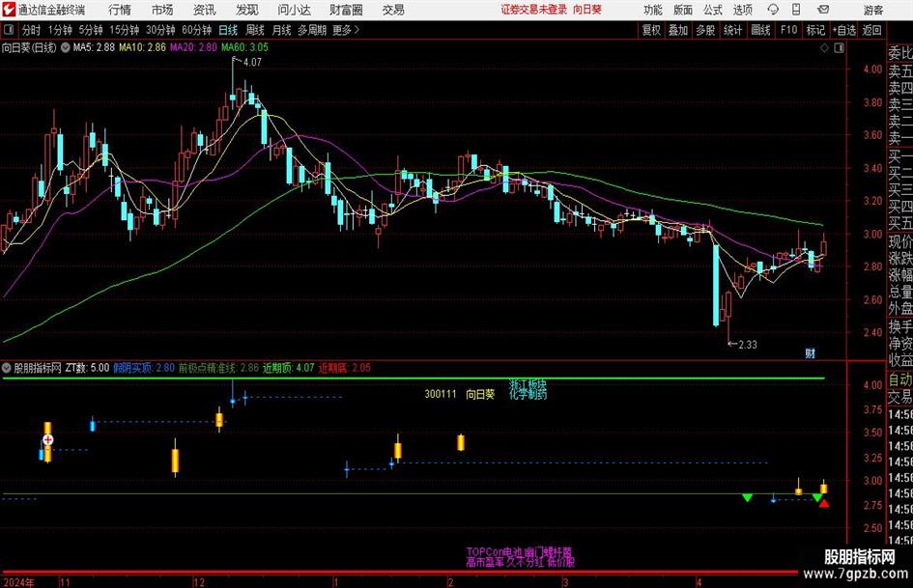The height and width of the screenshot is (588, 913).
Task: Open the 公式 menu
Action: [x=713, y=10]
